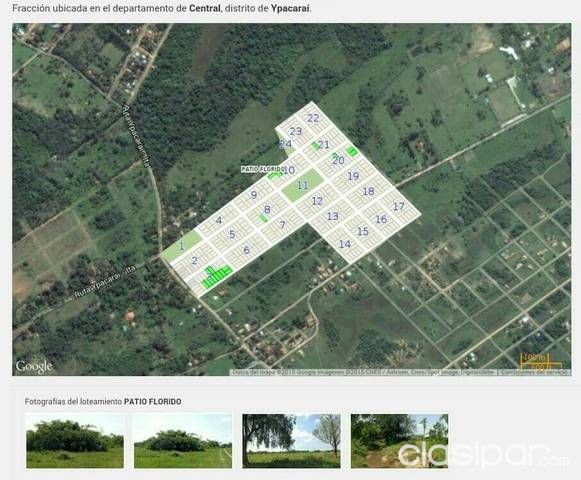Select block 24 on the lot map

pyautogui.click(x=285, y=144)
